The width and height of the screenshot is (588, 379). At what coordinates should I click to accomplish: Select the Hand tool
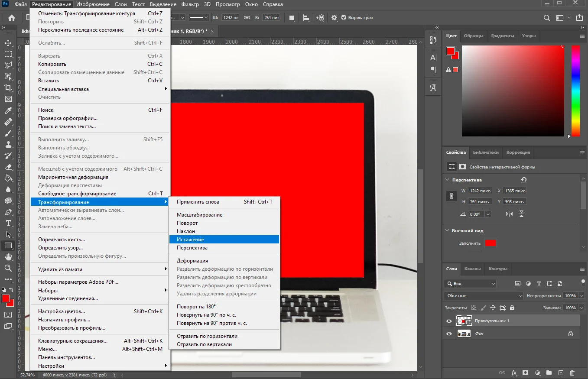coord(8,257)
